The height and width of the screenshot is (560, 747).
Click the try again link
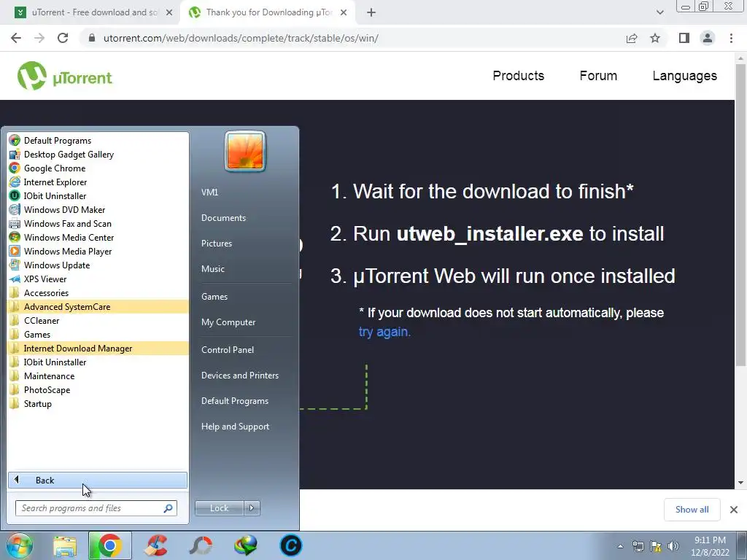[384, 332]
